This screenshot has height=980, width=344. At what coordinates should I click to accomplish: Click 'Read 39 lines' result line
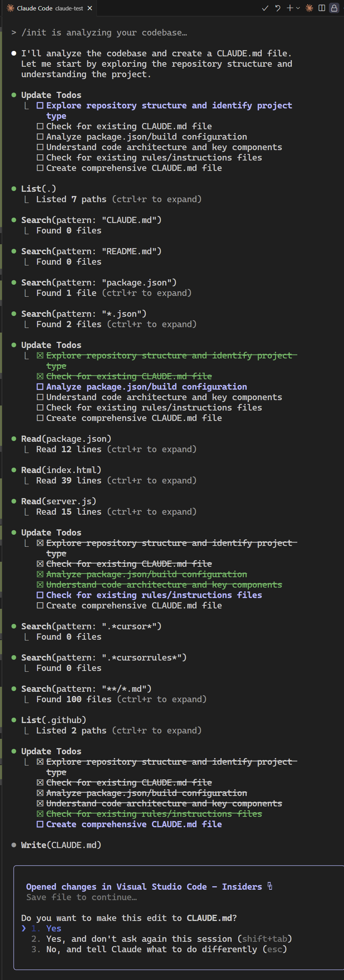(116, 480)
